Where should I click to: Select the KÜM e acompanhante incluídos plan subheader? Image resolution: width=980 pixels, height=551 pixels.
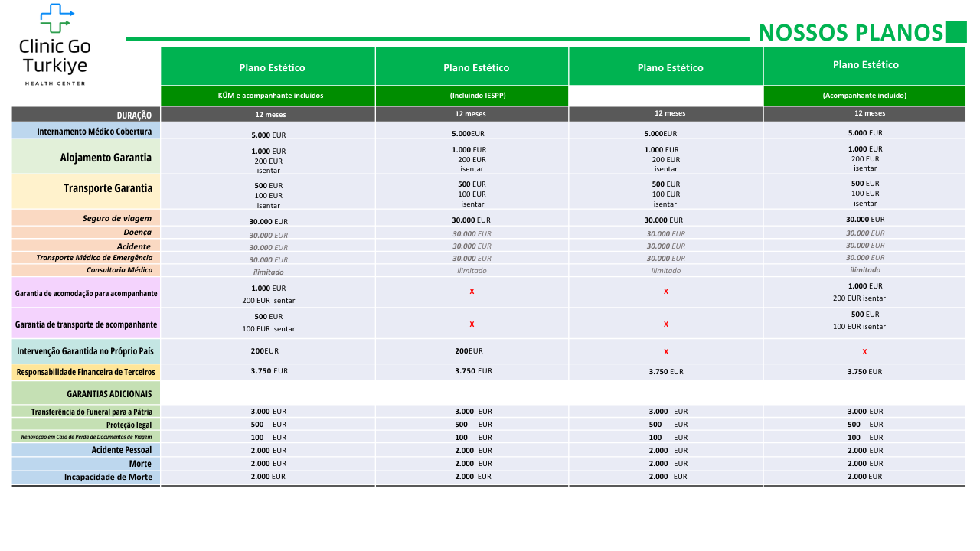click(271, 96)
